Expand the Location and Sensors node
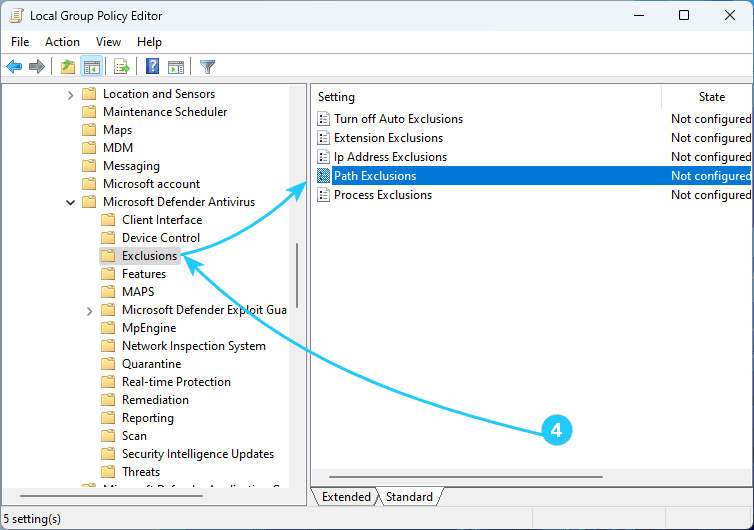 [x=70, y=94]
